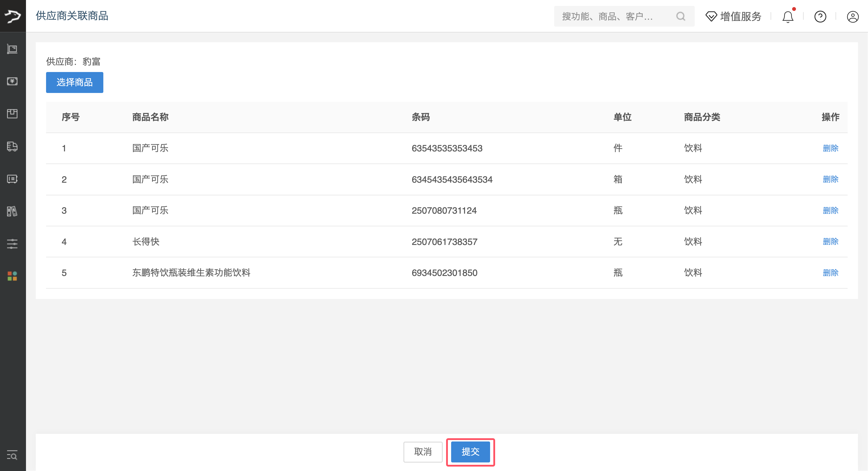The width and height of the screenshot is (868, 471).
Task: Click unit 件 in row 1
Action: point(618,148)
